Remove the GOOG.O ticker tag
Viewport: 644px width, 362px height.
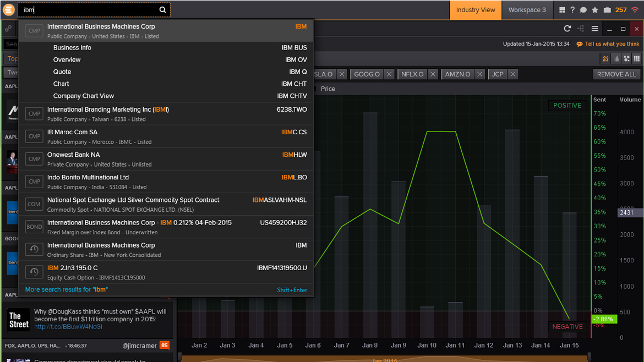(x=389, y=74)
